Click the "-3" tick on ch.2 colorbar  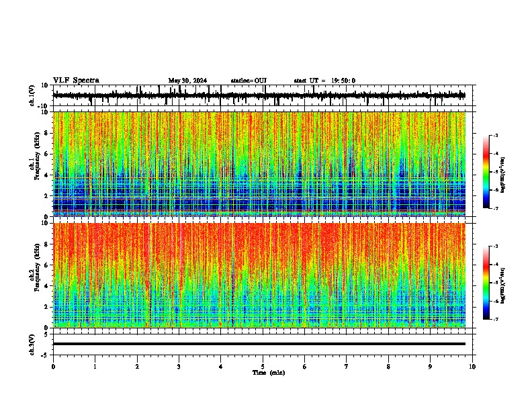(495, 246)
